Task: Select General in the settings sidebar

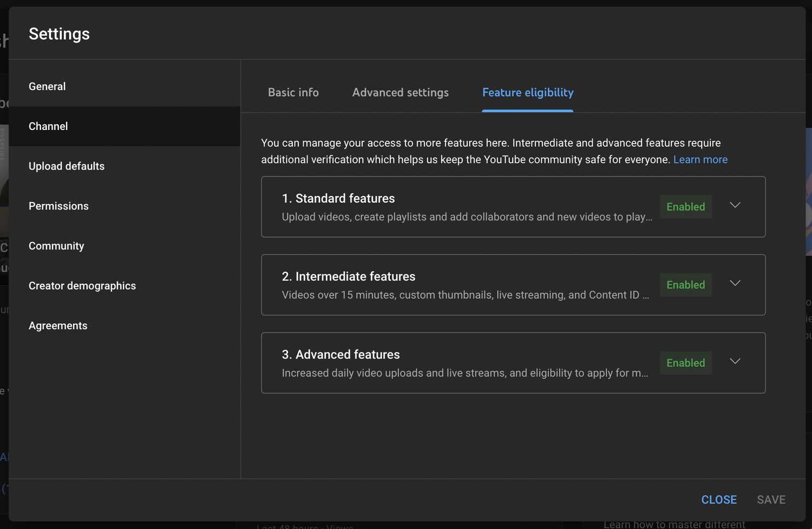Action: pyautogui.click(x=47, y=86)
